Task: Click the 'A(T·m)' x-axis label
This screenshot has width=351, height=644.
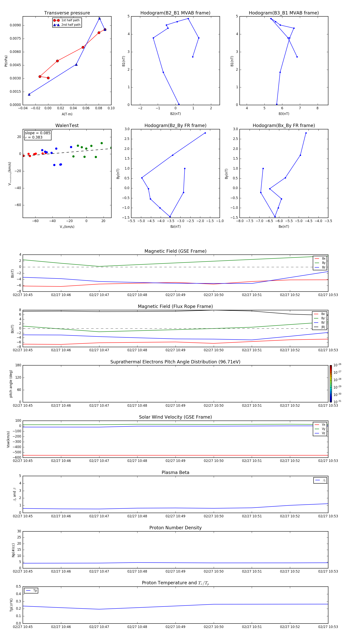Action: [x=67, y=114]
